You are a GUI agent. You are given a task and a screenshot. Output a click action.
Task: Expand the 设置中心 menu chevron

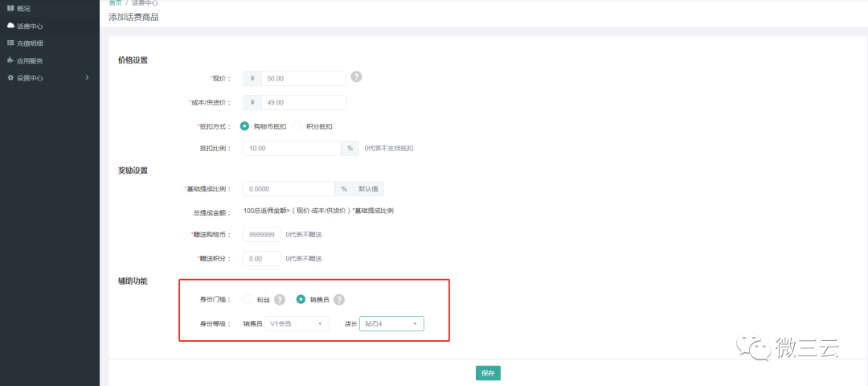point(87,77)
